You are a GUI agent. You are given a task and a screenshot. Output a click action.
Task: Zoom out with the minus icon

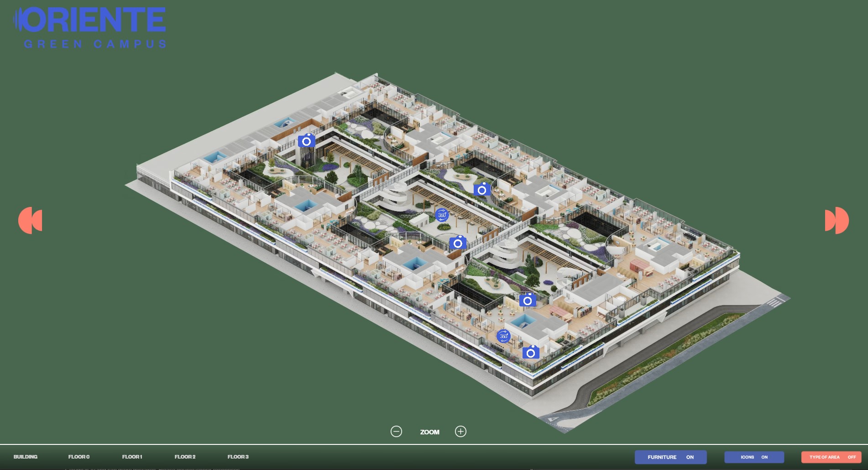point(396,431)
